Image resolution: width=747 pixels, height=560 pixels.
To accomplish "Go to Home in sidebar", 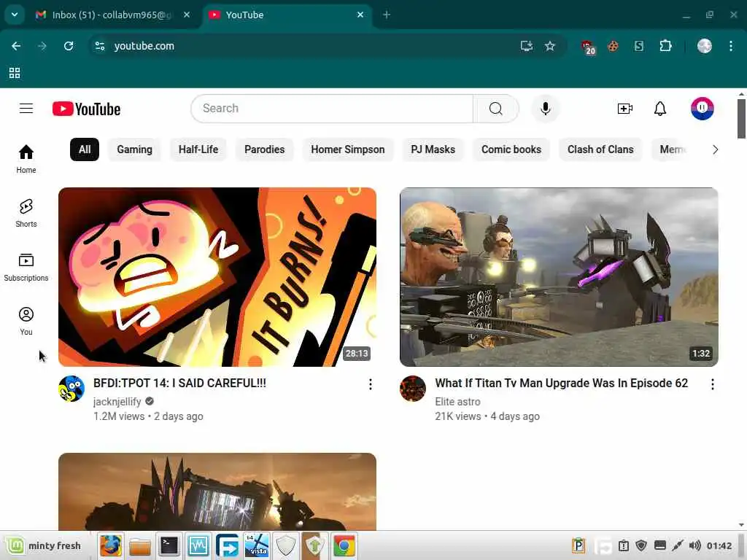I will (x=26, y=159).
